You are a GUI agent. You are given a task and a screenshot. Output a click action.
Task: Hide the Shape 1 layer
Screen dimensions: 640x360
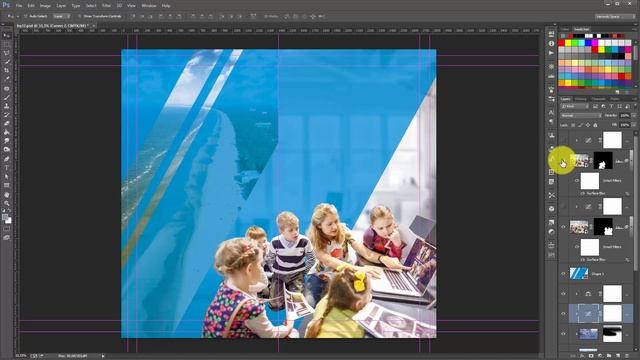point(563,273)
